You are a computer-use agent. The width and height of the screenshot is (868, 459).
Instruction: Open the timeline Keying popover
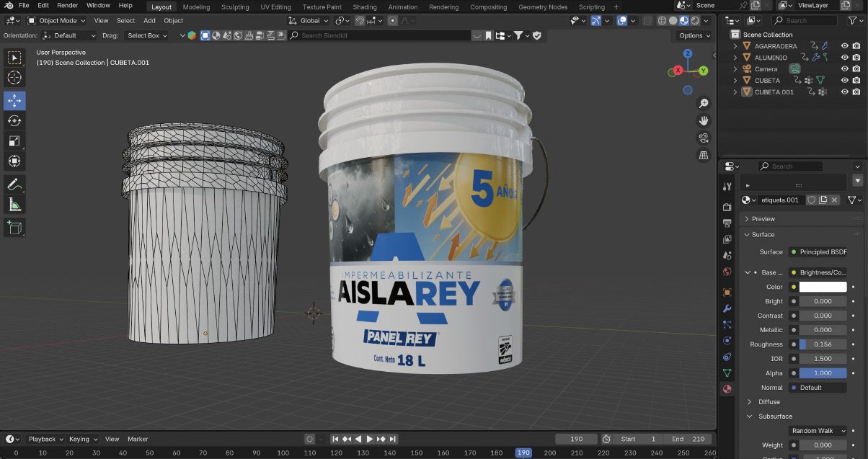(x=83, y=439)
